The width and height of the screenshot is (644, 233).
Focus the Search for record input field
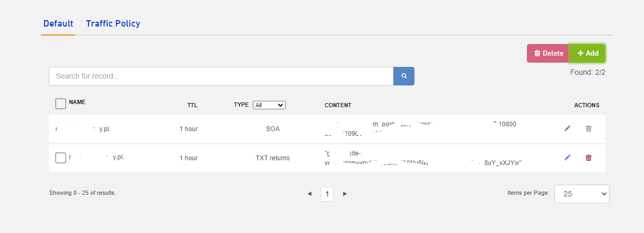click(x=220, y=76)
